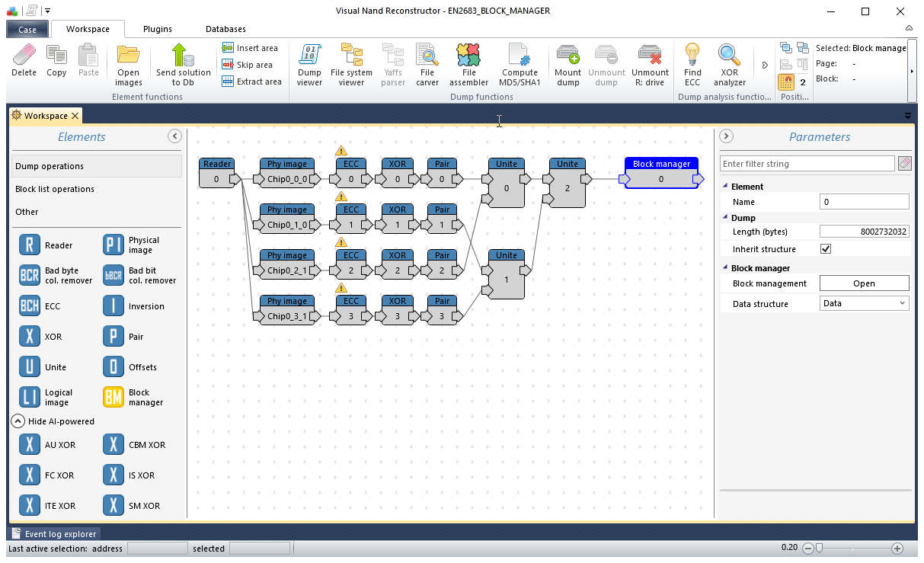Screen dimensions: 924x563
Task: Choose Skip area in Element functions
Action: click(247, 65)
